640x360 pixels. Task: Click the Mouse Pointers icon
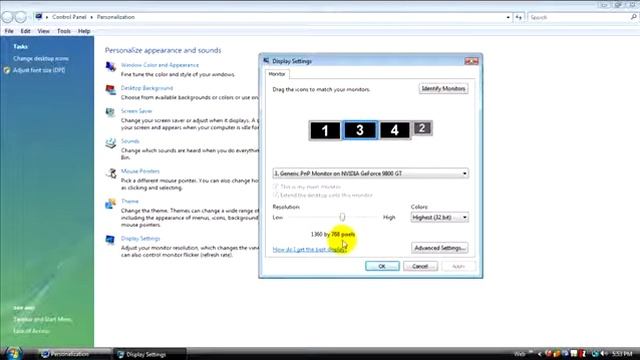point(111,173)
